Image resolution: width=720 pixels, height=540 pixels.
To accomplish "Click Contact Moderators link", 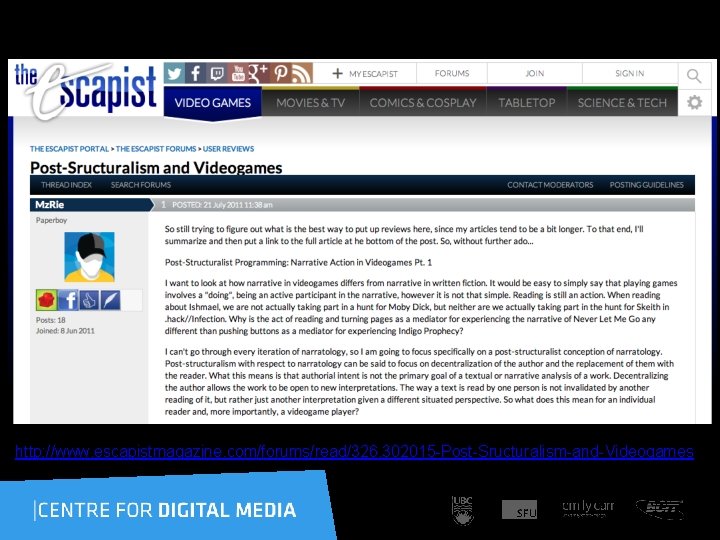I will [550, 185].
